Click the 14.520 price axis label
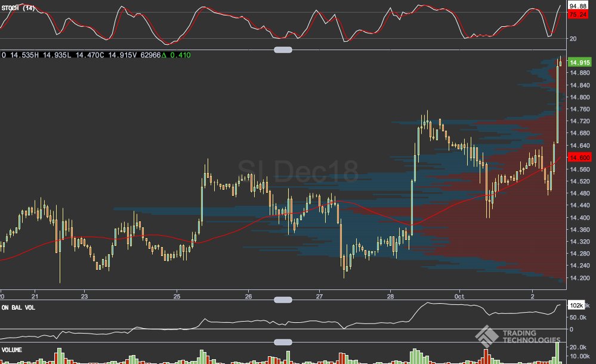The width and height of the screenshot is (596, 364). pos(580,181)
